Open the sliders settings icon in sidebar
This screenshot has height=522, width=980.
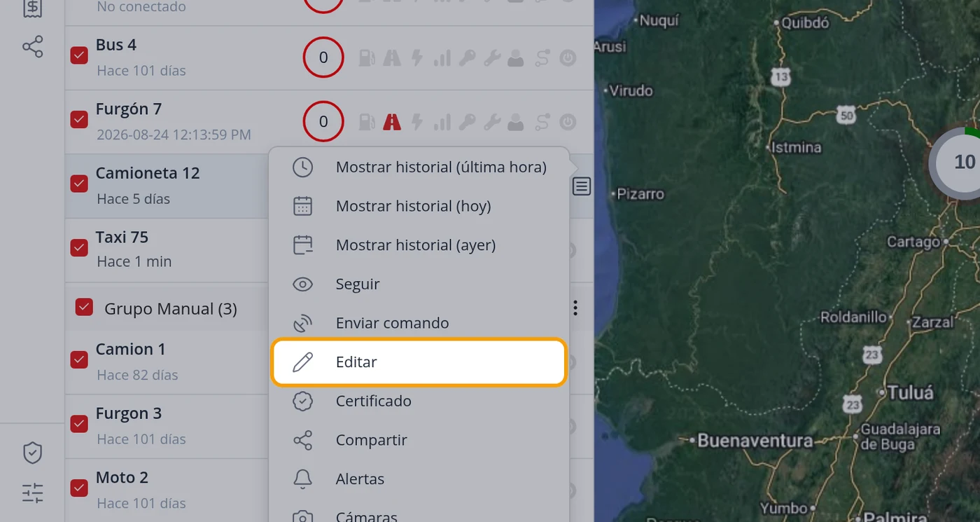point(32,493)
